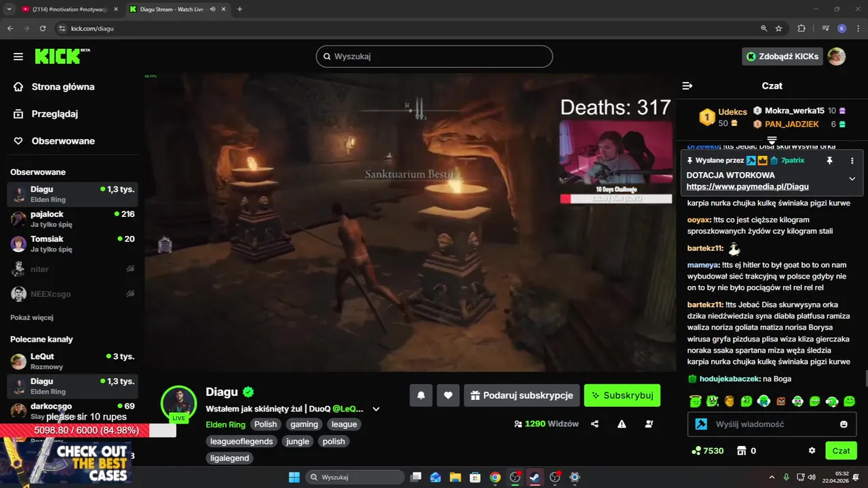The height and width of the screenshot is (488, 868).
Task: Click the verified badge next to Diagu
Action: pos(249,392)
